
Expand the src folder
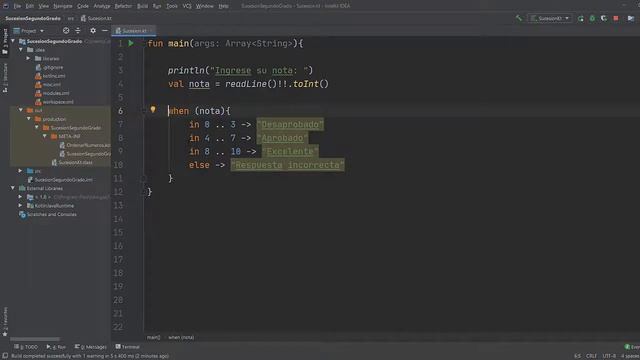click(x=20, y=171)
